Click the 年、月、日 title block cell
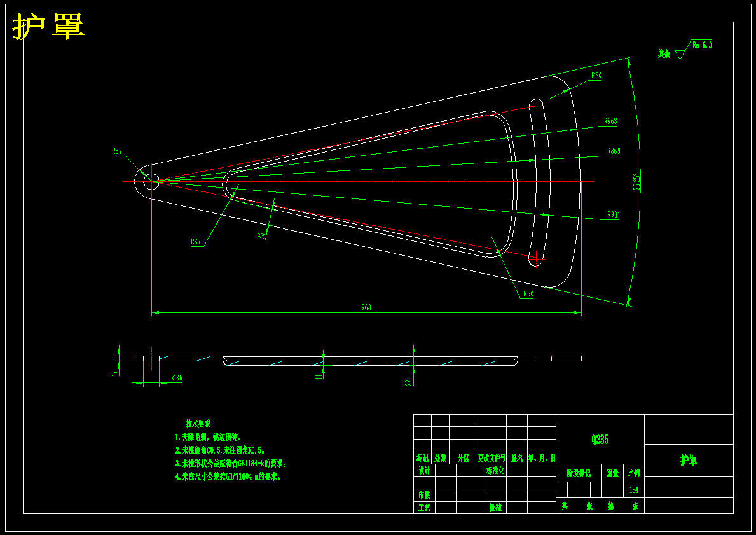This screenshot has height=535, width=756. tap(542, 458)
